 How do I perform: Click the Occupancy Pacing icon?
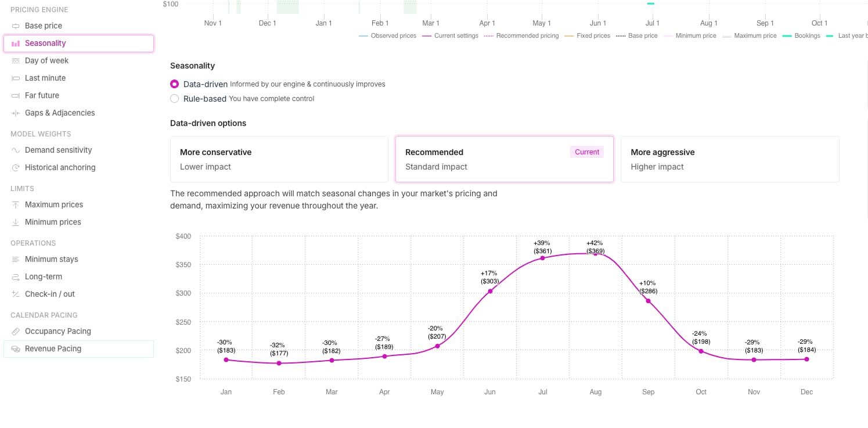pos(16,332)
